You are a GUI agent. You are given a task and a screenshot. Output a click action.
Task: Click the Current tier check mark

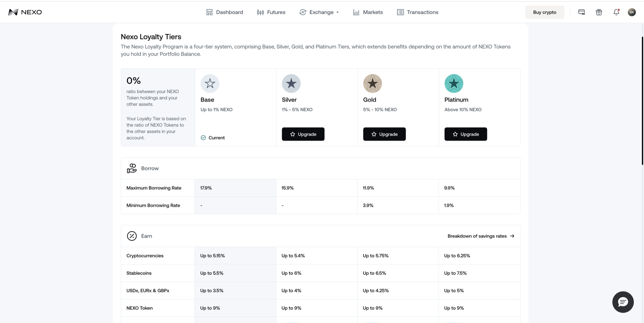click(x=203, y=138)
